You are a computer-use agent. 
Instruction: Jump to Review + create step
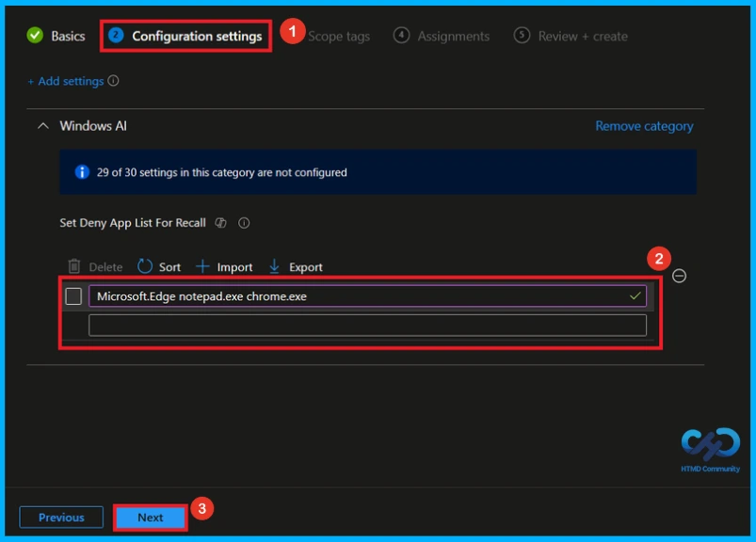pyautogui.click(x=571, y=36)
